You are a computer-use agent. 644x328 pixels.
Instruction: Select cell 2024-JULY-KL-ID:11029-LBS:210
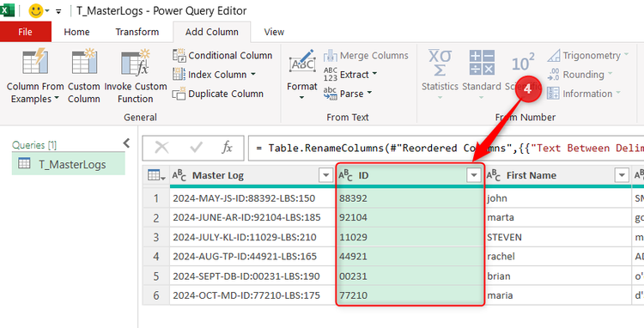click(252, 237)
